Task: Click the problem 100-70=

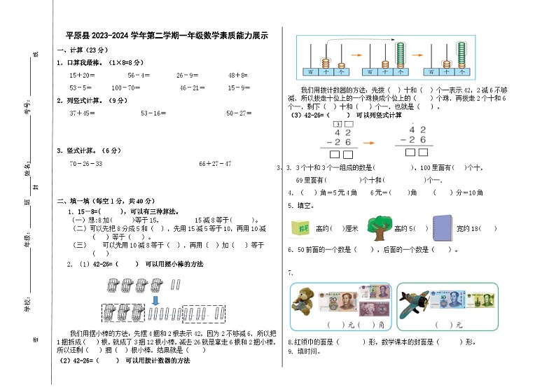Action: [x=126, y=87]
